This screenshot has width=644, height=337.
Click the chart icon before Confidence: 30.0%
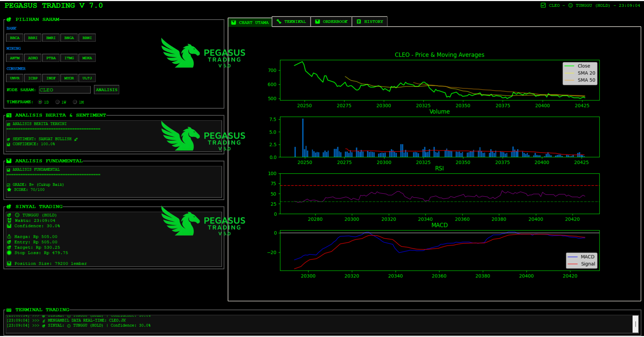point(9,226)
